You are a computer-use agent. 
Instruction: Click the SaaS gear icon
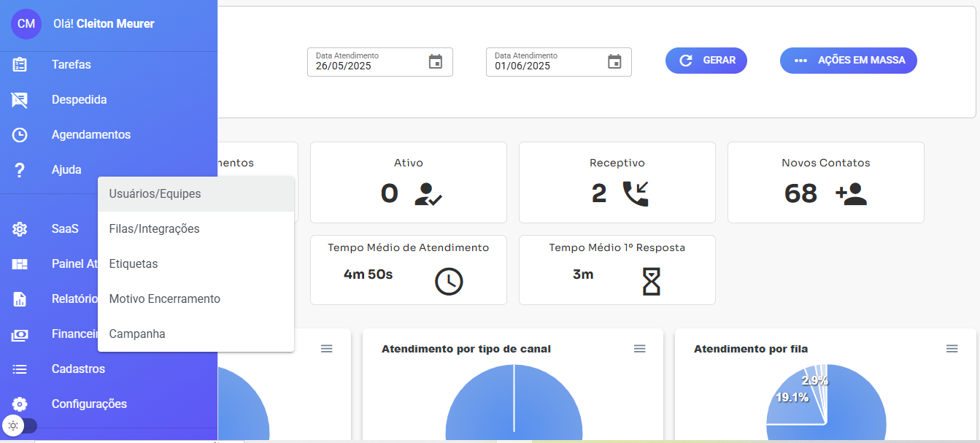pyautogui.click(x=20, y=229)
